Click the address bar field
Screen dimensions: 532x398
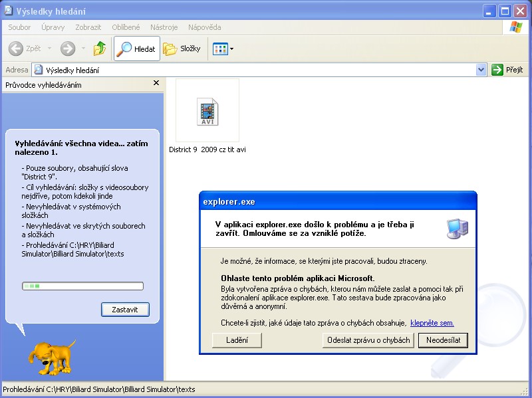259,70
